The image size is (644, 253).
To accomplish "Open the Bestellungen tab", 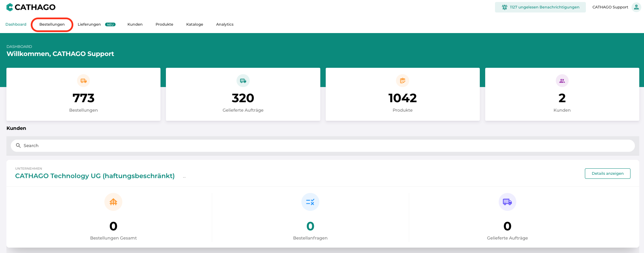I will click(x=52, y=24).
